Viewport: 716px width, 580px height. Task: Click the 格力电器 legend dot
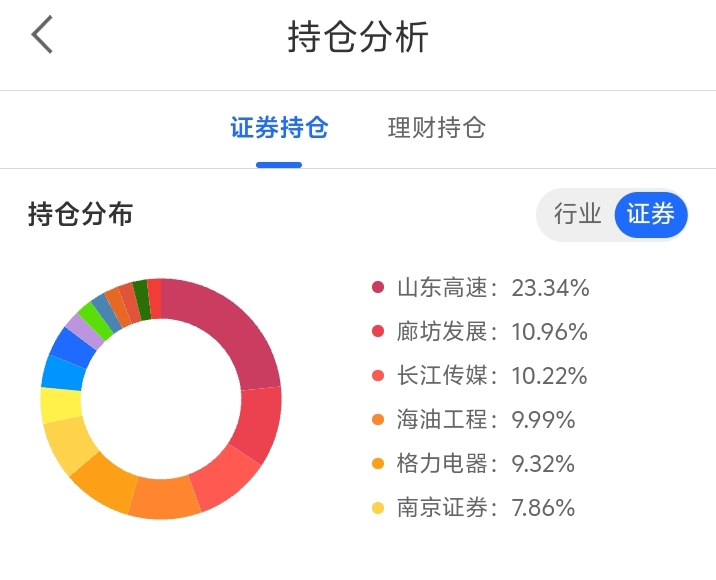coord(378,464)
